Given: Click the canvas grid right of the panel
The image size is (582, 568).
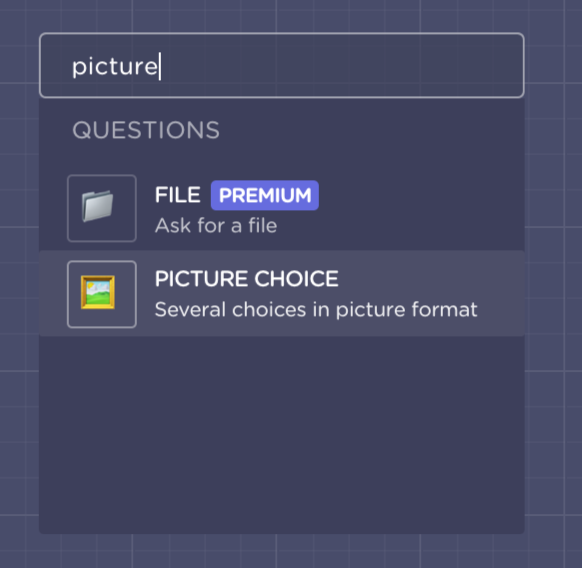Looking at the screenshot, I should (x=553, y=284).
